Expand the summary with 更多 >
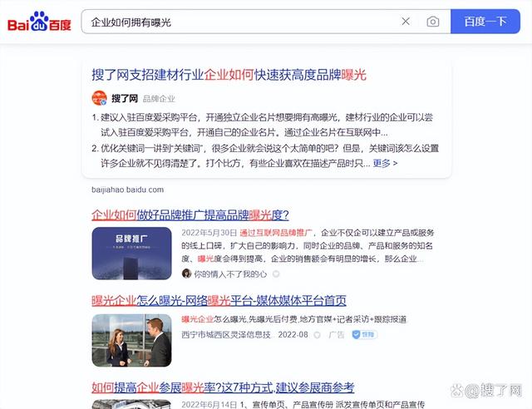Image resolution: width=532 pixels, height=409 pixels. point(385,163)
